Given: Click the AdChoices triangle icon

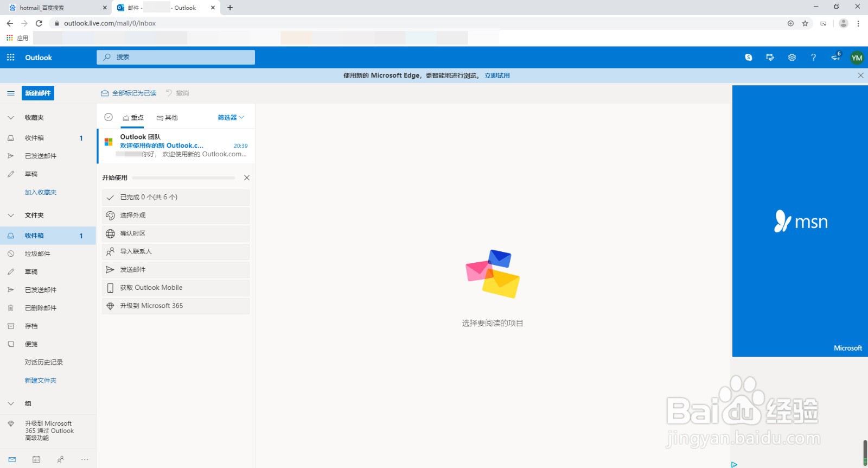Looking at the screenshot, I should pyautogui.click(x=734, y=465).
